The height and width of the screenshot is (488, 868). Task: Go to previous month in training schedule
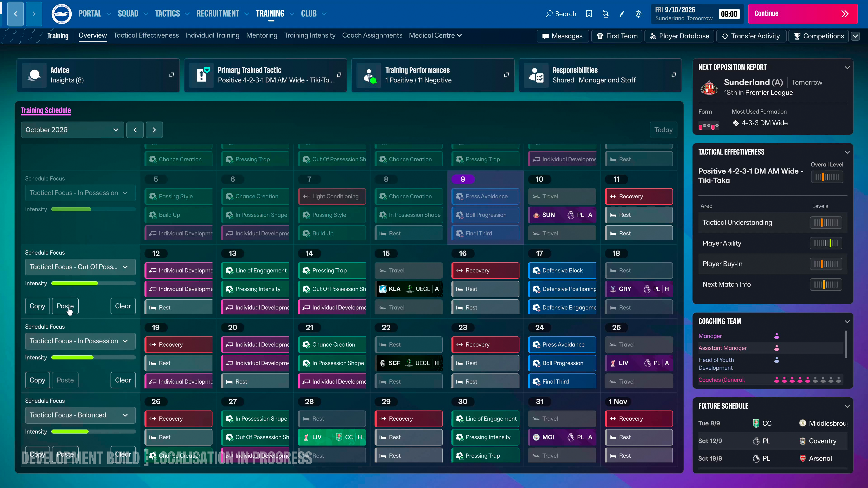[x=135, y=130]
